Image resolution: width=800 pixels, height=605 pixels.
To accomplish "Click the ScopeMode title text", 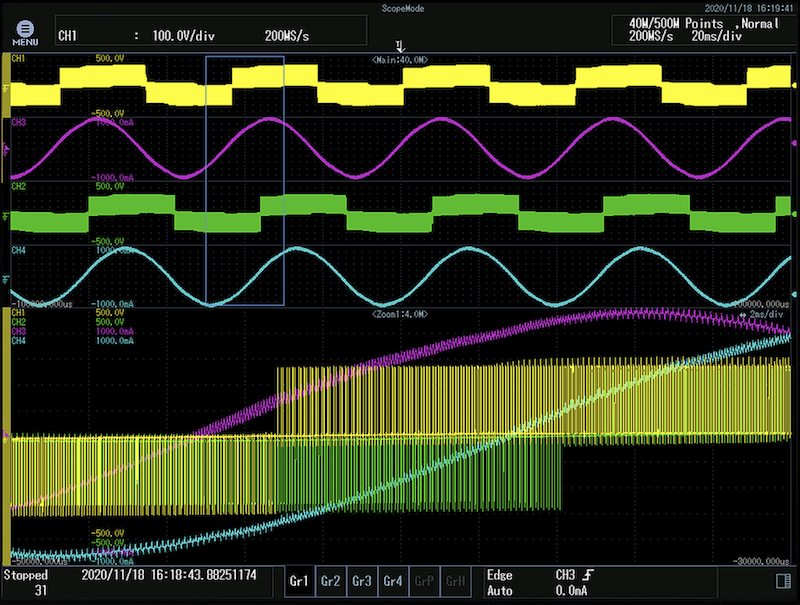I will 403,9.
